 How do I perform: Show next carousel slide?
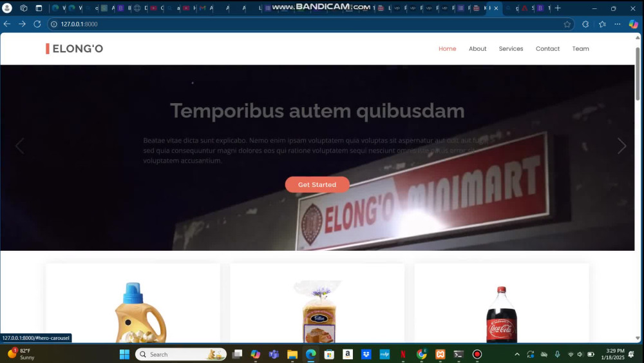(622, 146)
